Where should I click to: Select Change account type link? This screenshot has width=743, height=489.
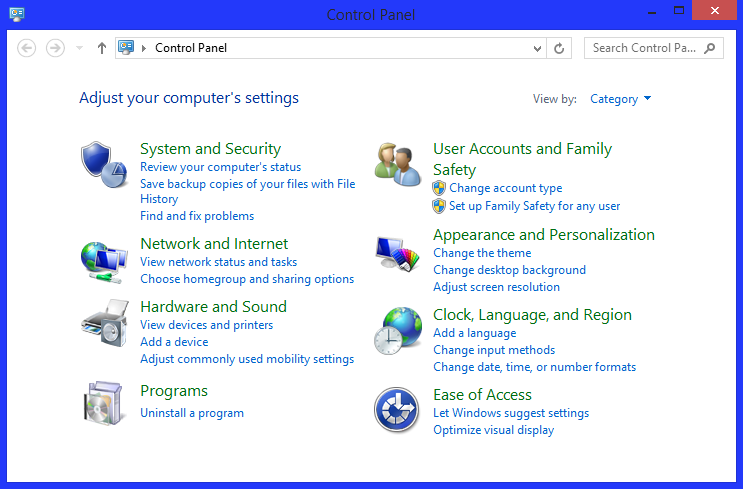click(x=505, y=188)
